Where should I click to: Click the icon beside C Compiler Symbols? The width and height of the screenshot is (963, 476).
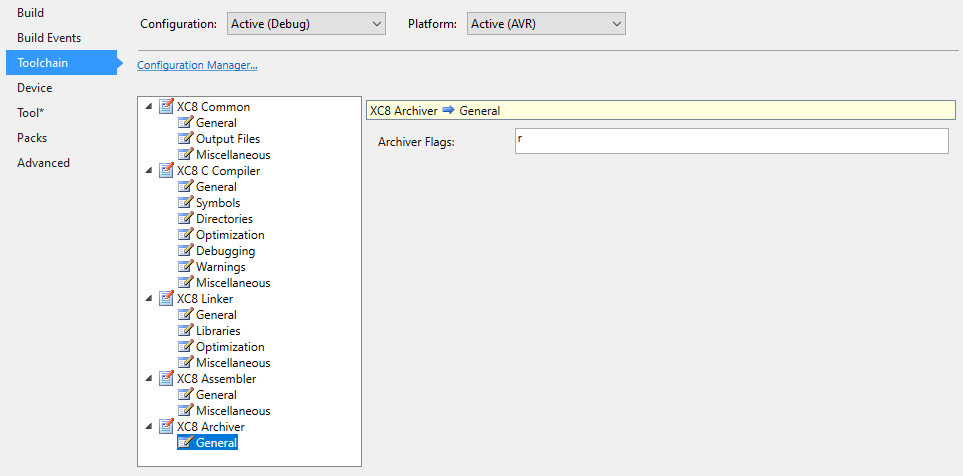[185, 202]
